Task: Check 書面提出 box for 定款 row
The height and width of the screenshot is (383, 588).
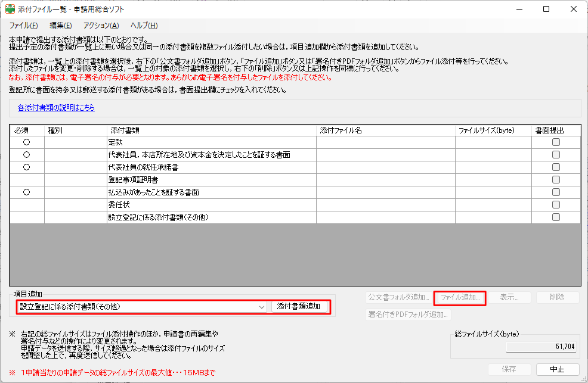Action: point(556,142)
